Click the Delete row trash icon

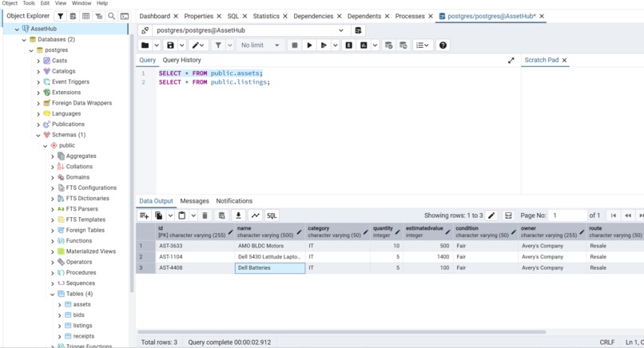click(205, 216)
